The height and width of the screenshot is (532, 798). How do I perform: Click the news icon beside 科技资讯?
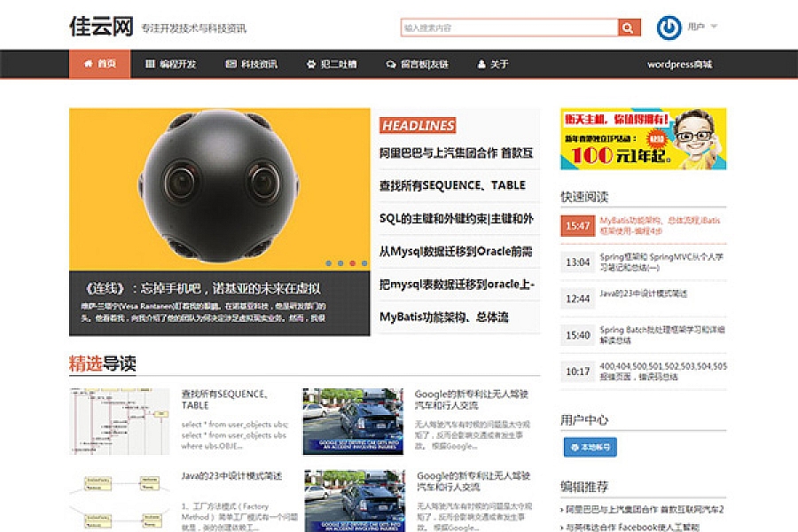click(231, 64)
